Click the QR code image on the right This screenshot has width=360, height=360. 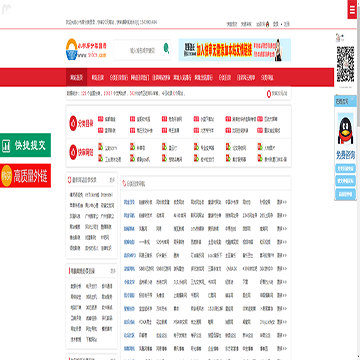click(345, 64)
